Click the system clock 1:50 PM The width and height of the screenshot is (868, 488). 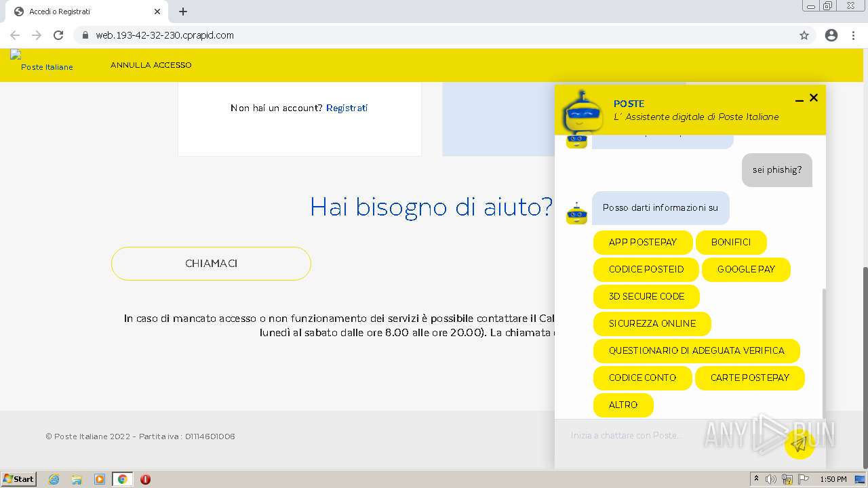pos(833,479)
